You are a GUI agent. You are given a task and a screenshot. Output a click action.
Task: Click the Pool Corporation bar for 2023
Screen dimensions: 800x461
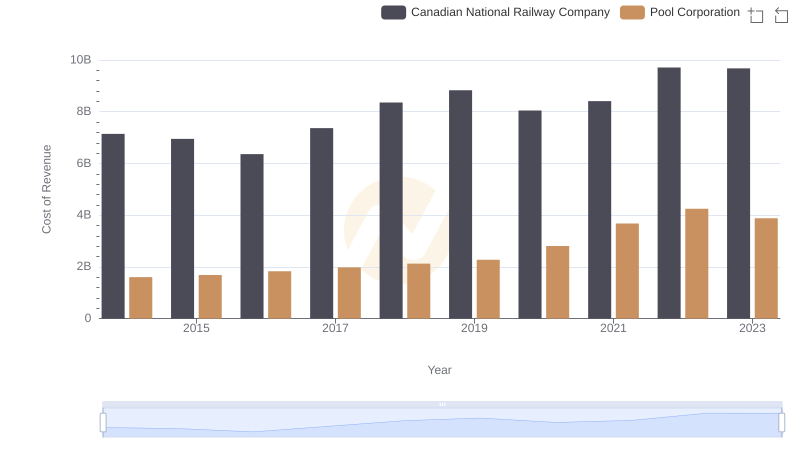pos(766,269)
